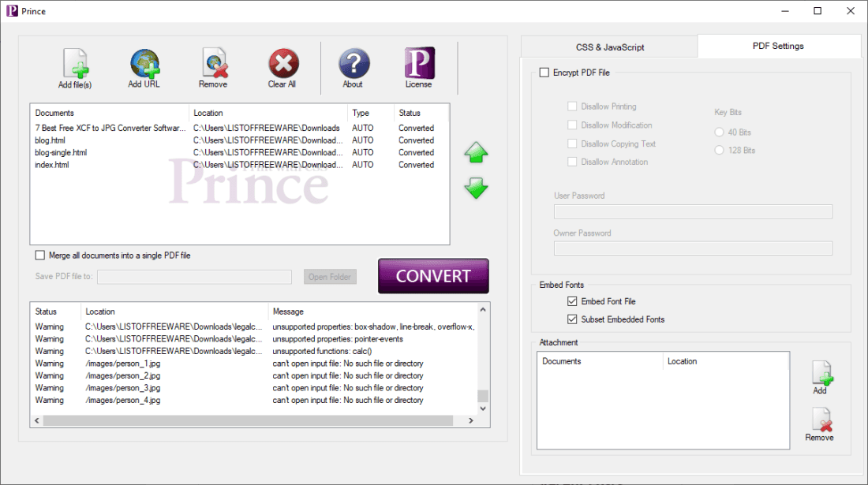Click the Prince app icon in title bar

point(12,11)
